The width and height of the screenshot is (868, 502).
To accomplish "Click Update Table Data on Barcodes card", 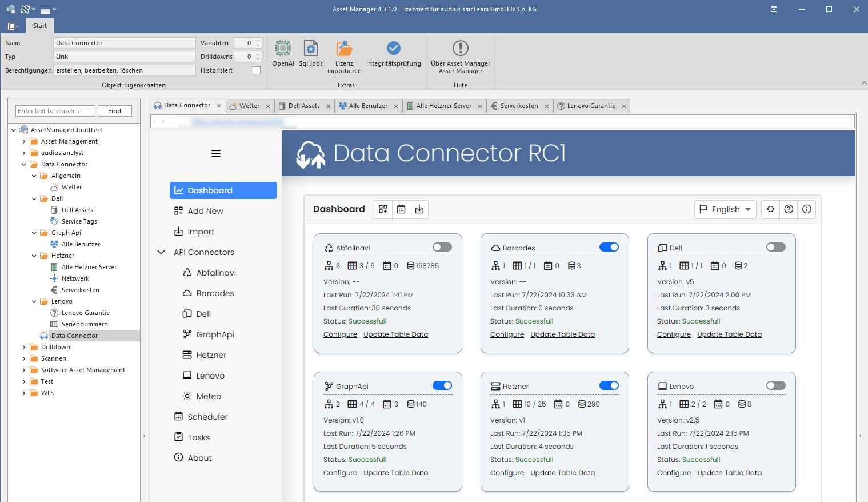I will coord(562,334).
